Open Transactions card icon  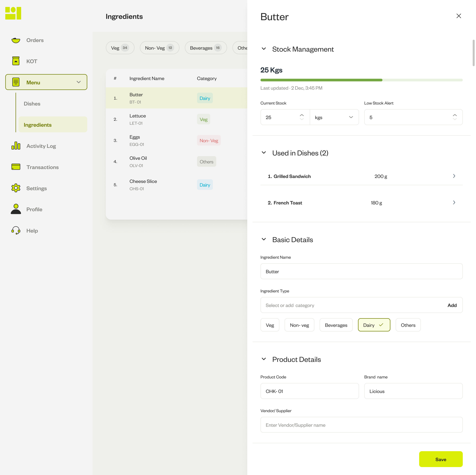(x=16, y=167)
